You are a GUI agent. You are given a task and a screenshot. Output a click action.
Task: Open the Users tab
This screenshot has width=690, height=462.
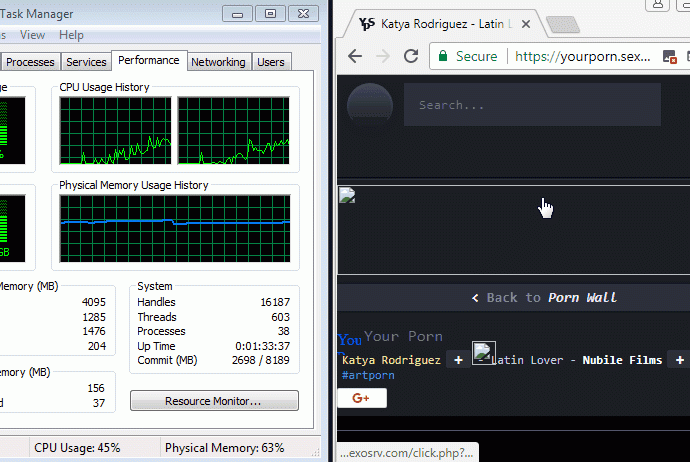coord(271,62)
